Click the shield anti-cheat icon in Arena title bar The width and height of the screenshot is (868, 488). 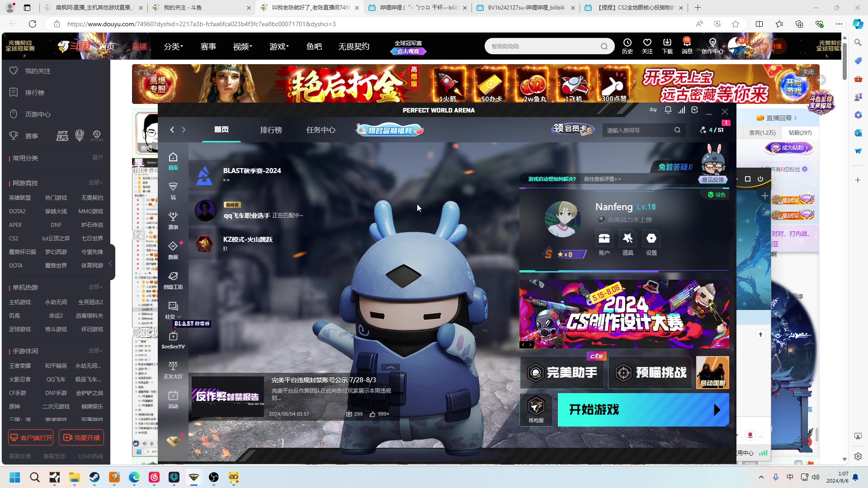click(695, 110)
